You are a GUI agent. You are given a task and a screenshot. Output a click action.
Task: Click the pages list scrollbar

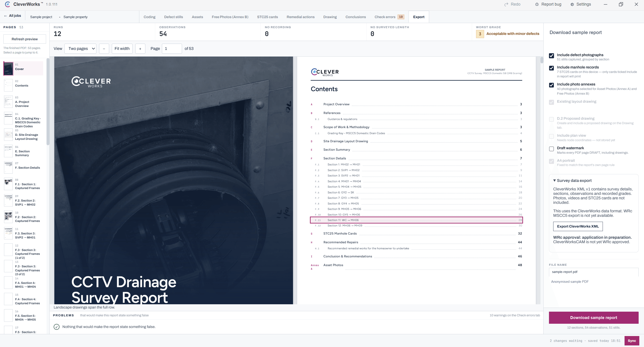tap(48, 101)
